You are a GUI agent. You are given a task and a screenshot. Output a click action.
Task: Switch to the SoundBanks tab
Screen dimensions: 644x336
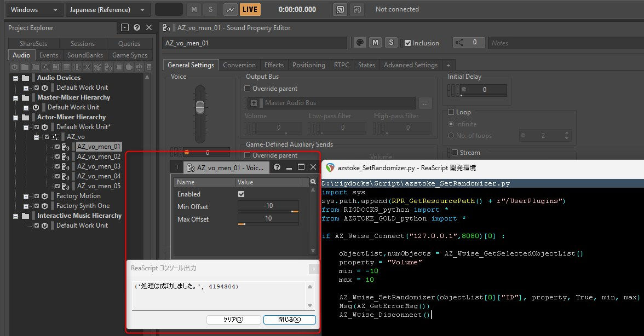click(x=85, y=55)
